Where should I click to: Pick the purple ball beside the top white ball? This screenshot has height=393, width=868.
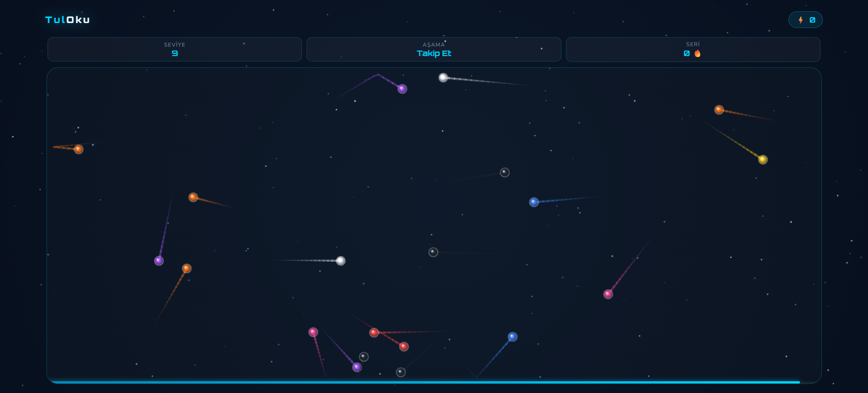click(x=402, y=89)
